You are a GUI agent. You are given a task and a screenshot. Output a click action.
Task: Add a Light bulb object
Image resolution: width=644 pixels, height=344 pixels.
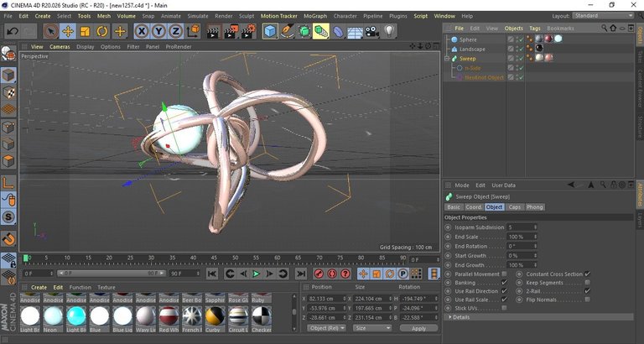pyautogui.click(x=389, y=30)
